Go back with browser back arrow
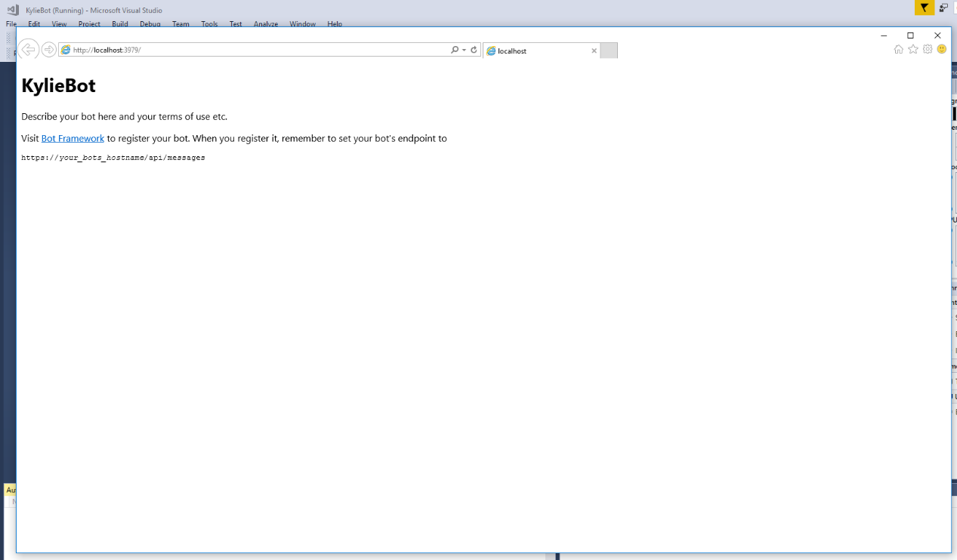957x560 pixels. pyautogui.click(x=28, y=49)
